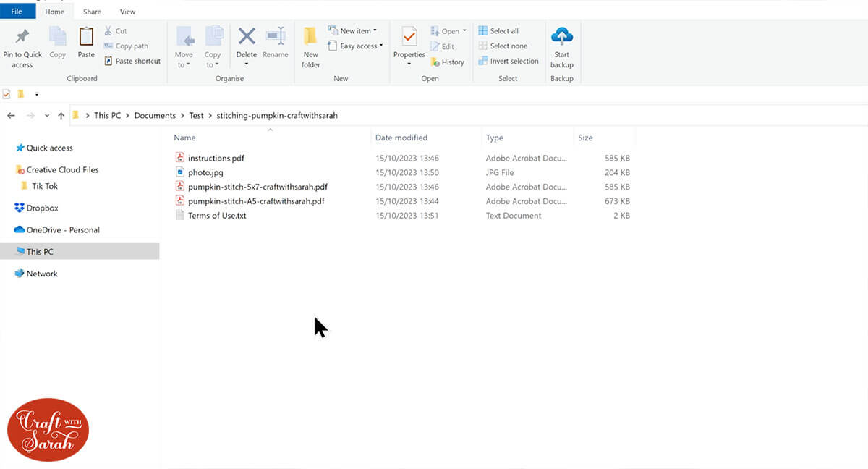Open the blue File menu
Viewport: 868px width, 469px height.
[17, 12]
